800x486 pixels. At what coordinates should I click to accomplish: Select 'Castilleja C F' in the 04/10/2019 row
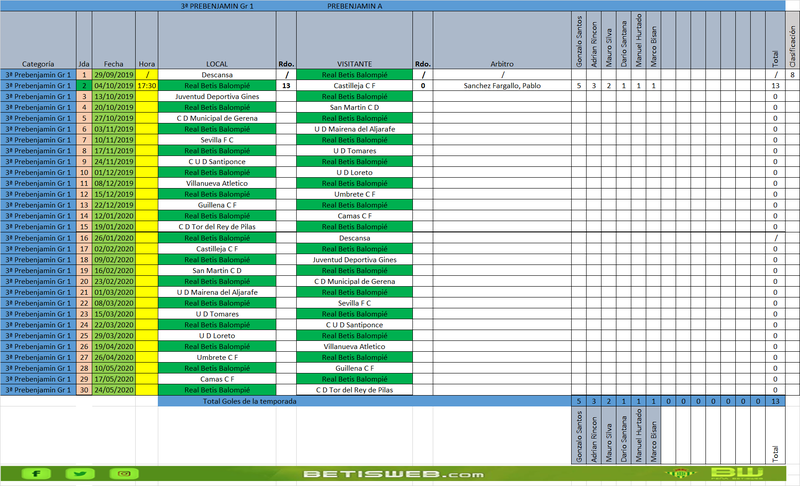[x=355, y=86]
